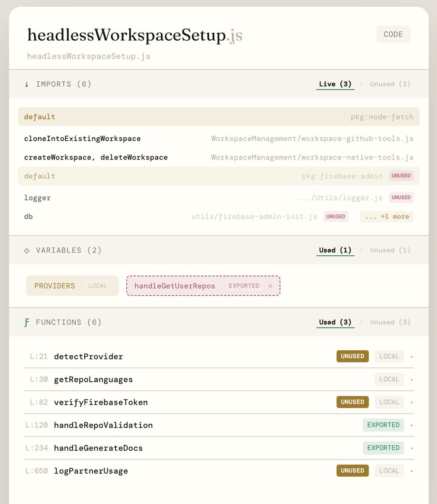Screen dimensions: 437x504
Task: Click the imports down-arrow icon
Action: (x=27, y=84)
